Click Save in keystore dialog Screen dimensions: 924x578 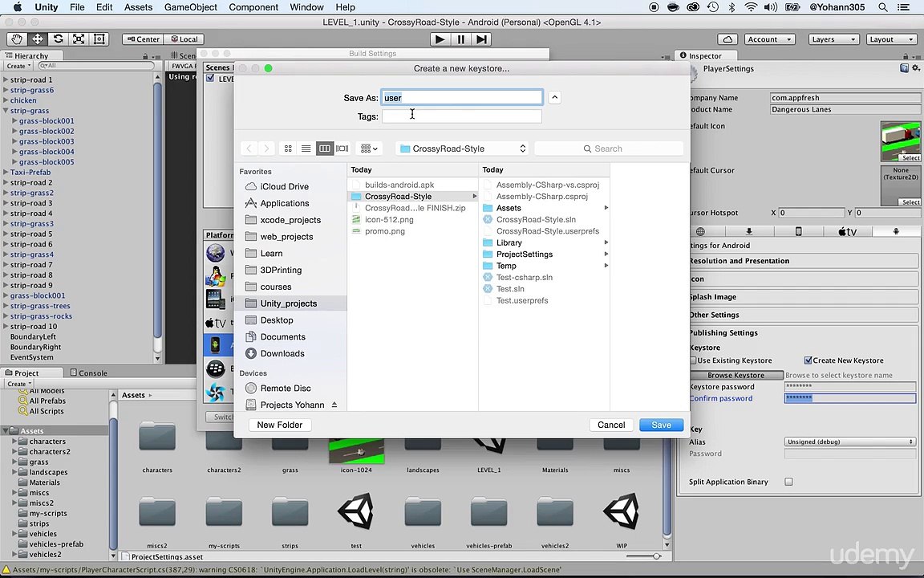point(661,425)
